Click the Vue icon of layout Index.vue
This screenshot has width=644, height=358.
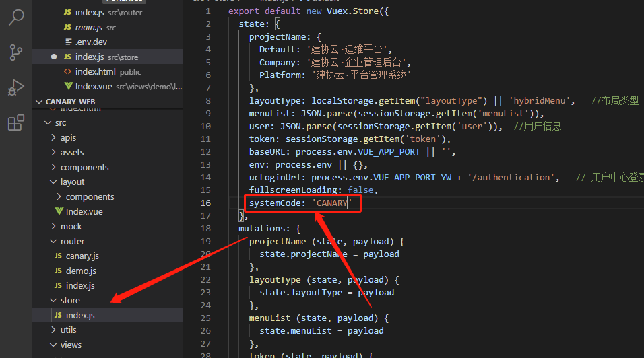[x=59, y=211]
